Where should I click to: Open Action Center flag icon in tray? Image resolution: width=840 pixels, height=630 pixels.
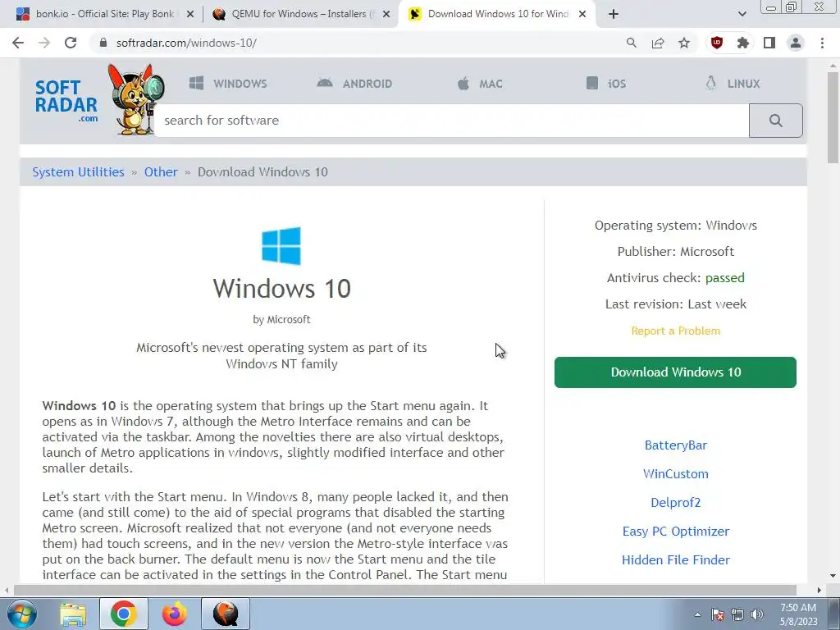click(718, 614)
